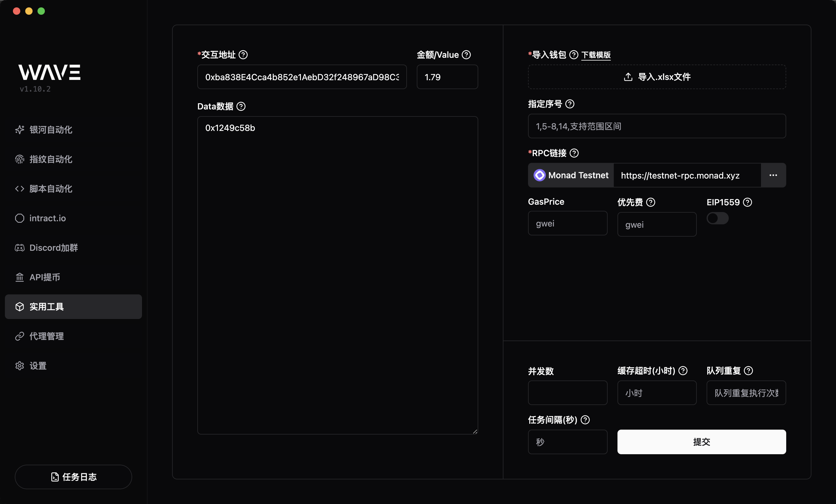Screen dimensions: 836x504
Task: Click help icon beside 缓存超时(小时)
Action: (x=683, y=371)
